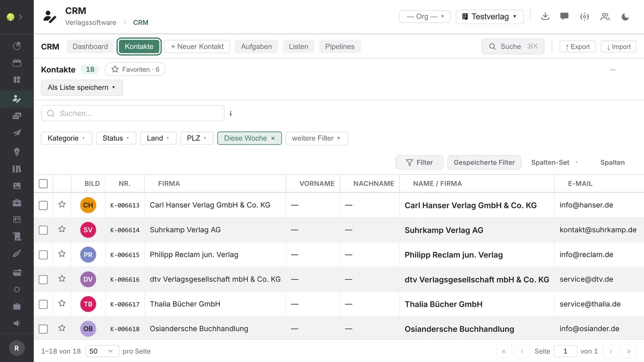Screen dimensions: 644x362
Task: Click the info icon beside search field
Action: pos(230,114)
